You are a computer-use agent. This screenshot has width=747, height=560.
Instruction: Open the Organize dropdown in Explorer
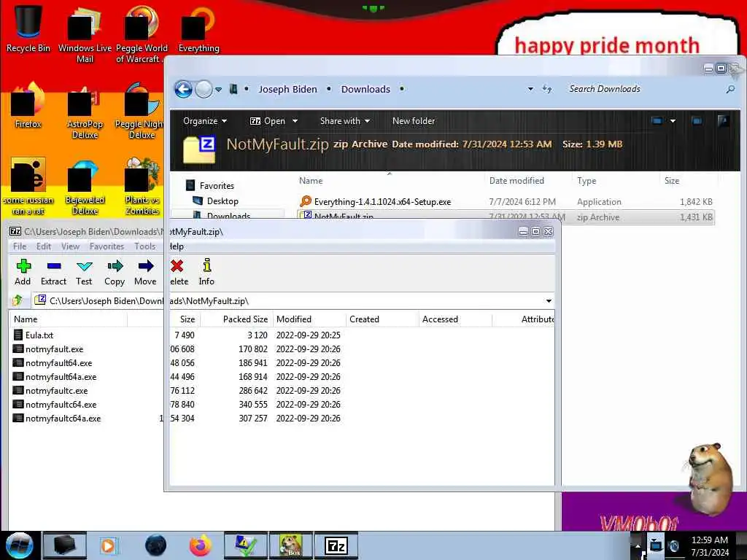click(205, 121)
